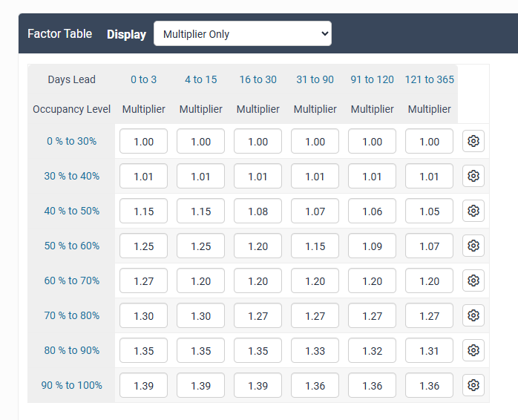Image resolution: width=518 pixels, height=420 pixels.
Task: Open settings gear for 70% to 80% row
Action: [x=473, y=315]
